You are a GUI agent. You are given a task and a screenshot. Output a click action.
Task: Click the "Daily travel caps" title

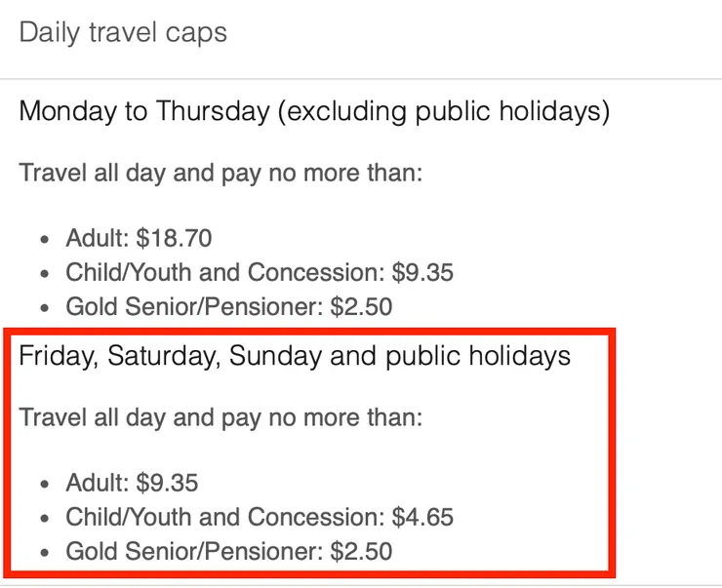(123, 32)
